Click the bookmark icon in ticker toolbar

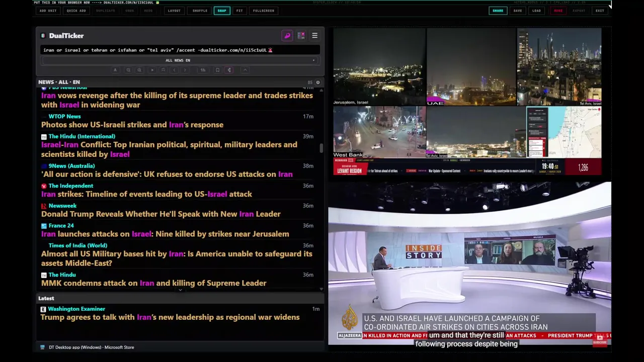click(x=217, y=70)
